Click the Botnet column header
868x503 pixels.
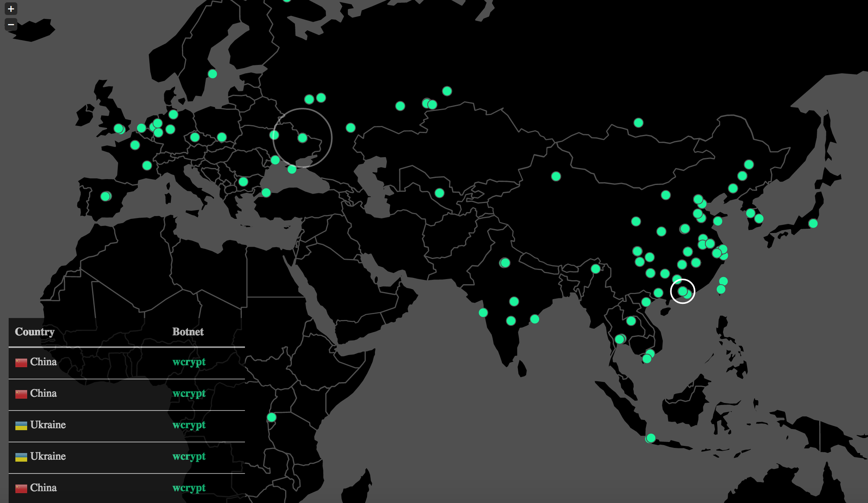[189, 331]
